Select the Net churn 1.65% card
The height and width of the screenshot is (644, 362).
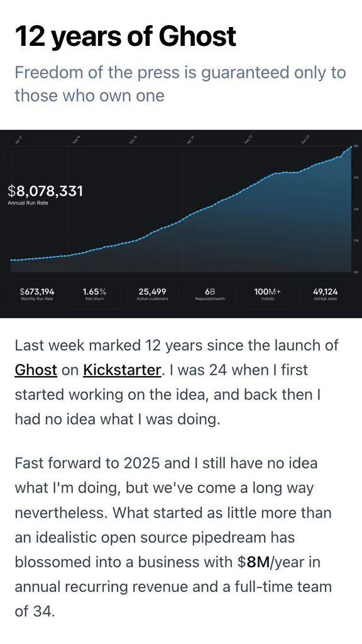[94, 294]
